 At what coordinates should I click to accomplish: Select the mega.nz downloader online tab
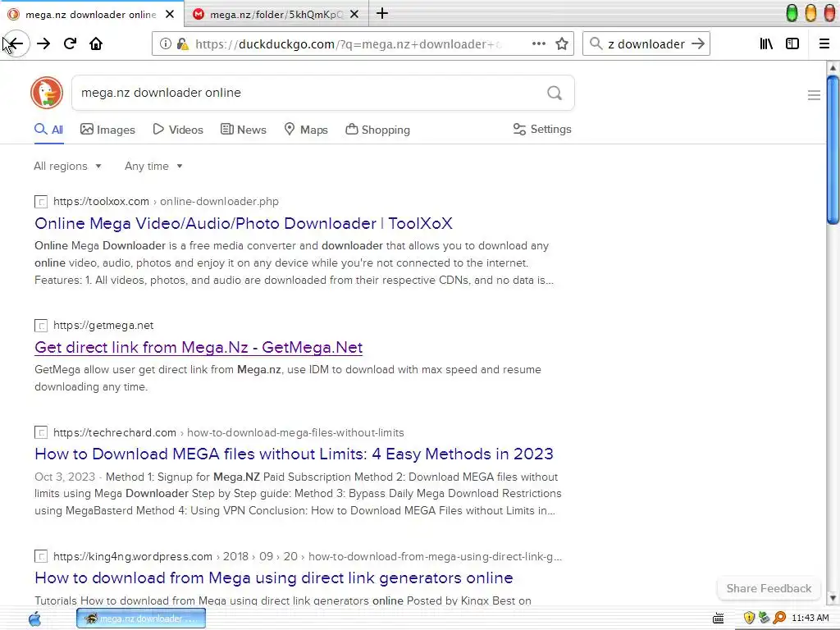[x=92, y=14]
